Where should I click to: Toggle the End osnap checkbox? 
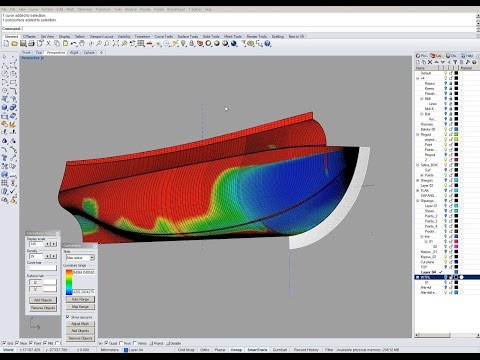pos(4,343)
